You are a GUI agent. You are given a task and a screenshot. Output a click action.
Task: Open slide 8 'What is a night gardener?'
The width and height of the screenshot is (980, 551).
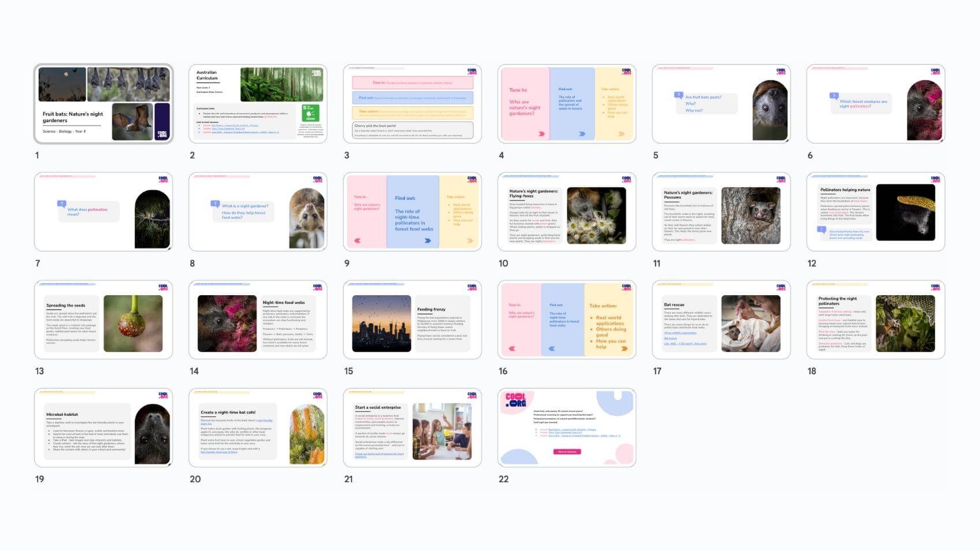coord(258,212)
